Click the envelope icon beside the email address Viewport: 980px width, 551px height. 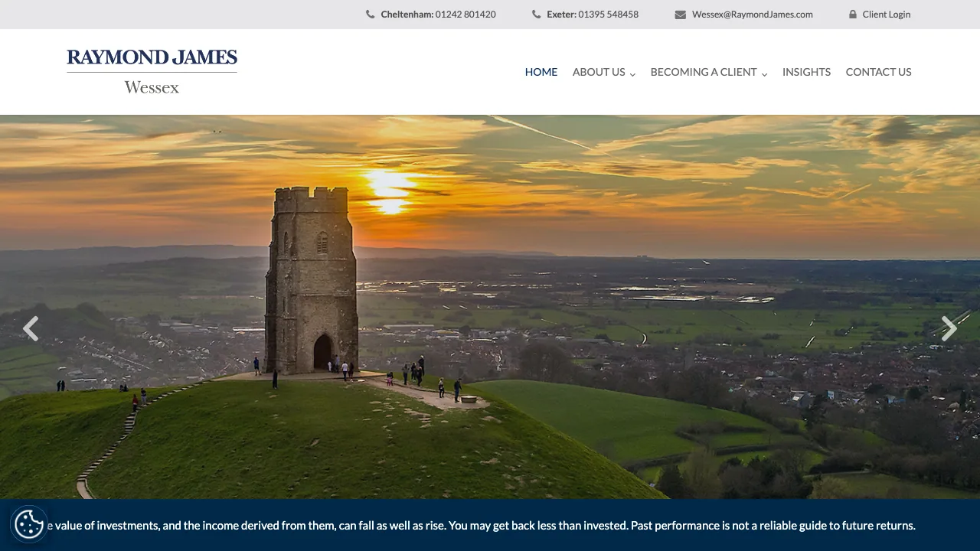pyautogui.click(x=679, y=14)
